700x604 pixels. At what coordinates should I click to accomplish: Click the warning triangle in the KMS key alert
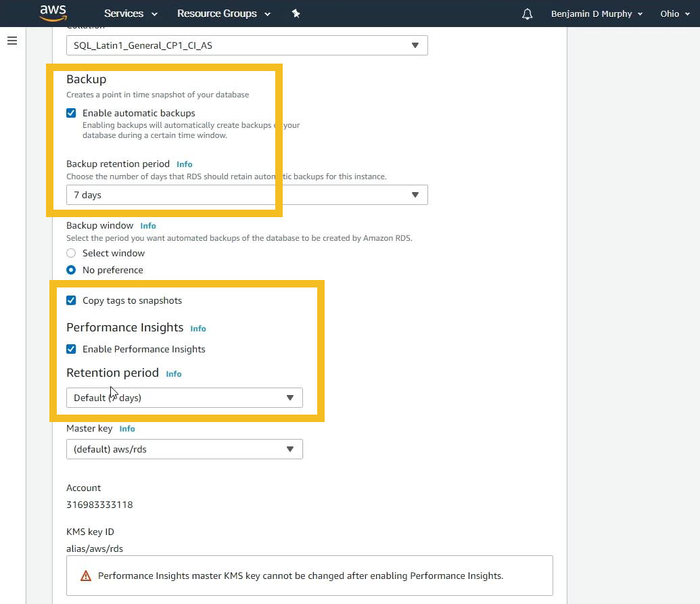pyautogui.click(x=86, y=576)
